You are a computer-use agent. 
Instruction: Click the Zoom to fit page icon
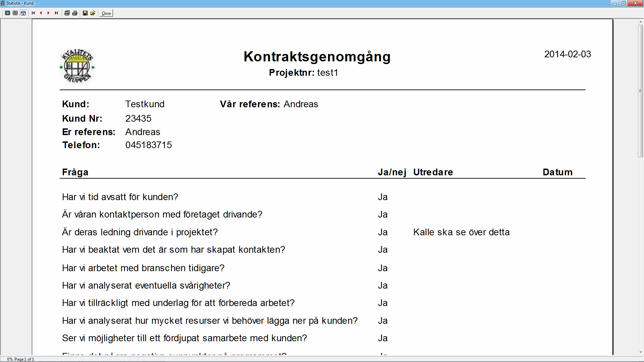point(7,13)
